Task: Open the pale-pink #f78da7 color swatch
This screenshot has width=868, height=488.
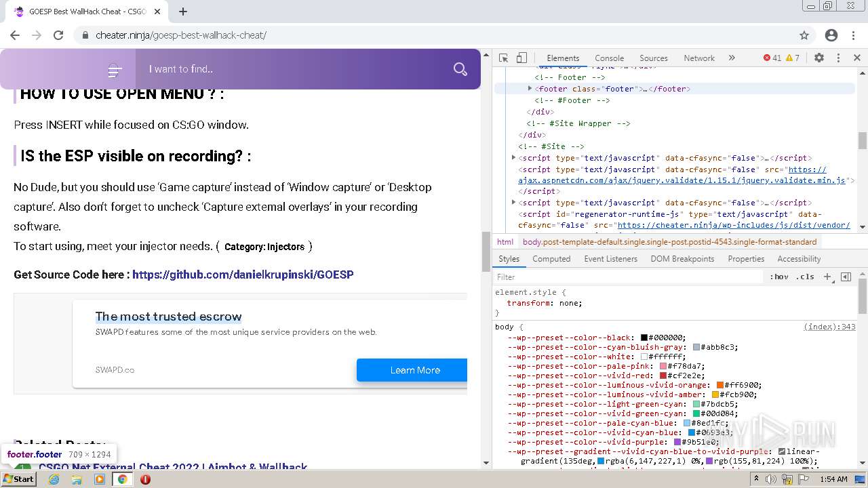Action: click(663, 366)
